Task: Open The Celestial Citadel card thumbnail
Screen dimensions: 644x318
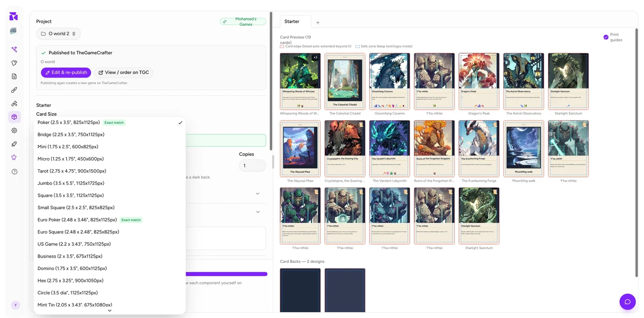Action: click(345, 81)
